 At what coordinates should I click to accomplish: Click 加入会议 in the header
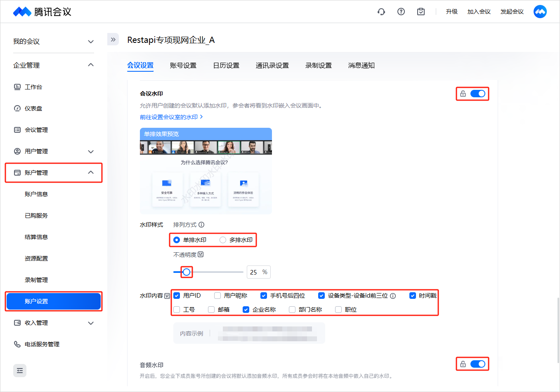479,12
